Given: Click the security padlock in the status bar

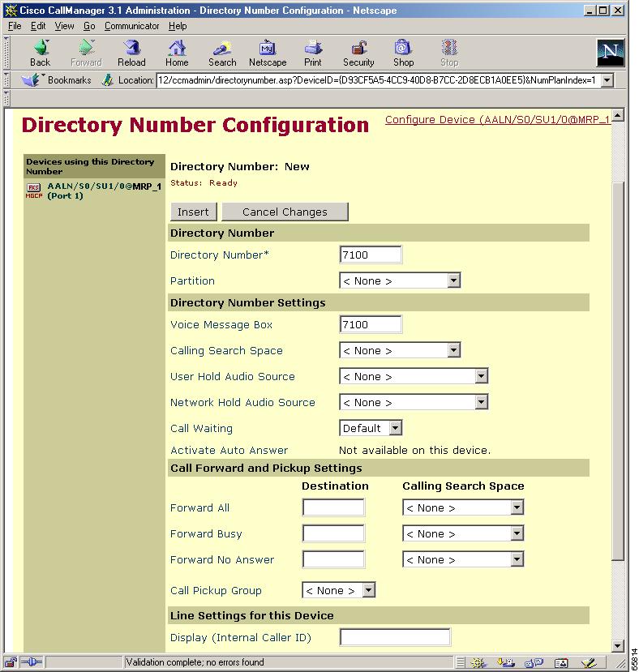Looking at the screenshot, I should (x=11, y=662).
